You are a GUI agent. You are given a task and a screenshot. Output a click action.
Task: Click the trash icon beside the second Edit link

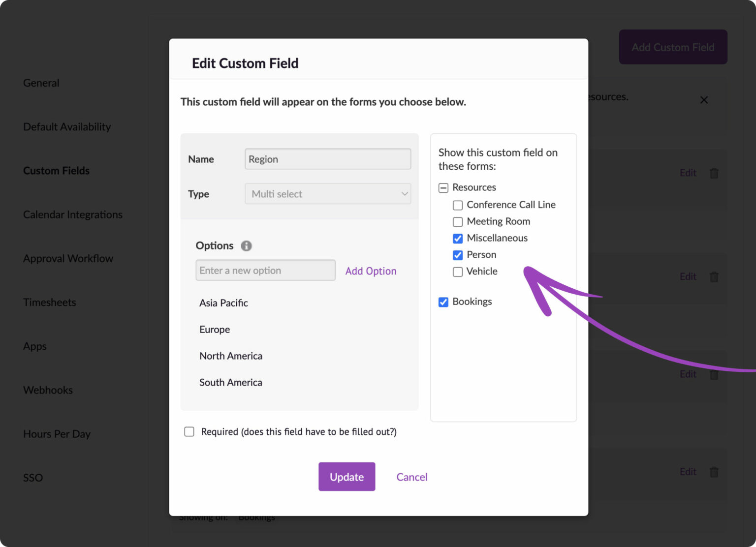click(714, 276)
